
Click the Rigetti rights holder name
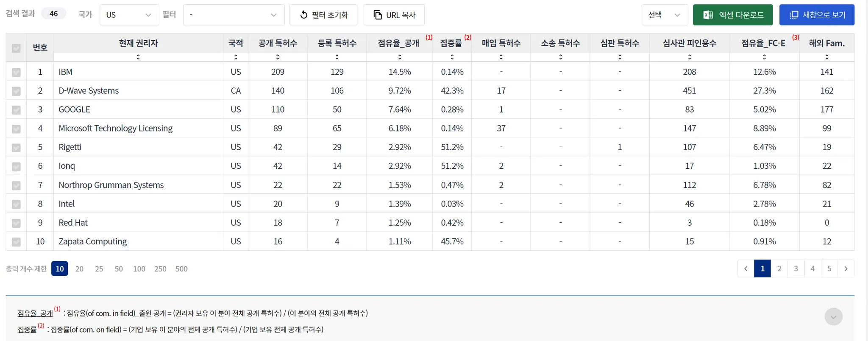(70, 148)
